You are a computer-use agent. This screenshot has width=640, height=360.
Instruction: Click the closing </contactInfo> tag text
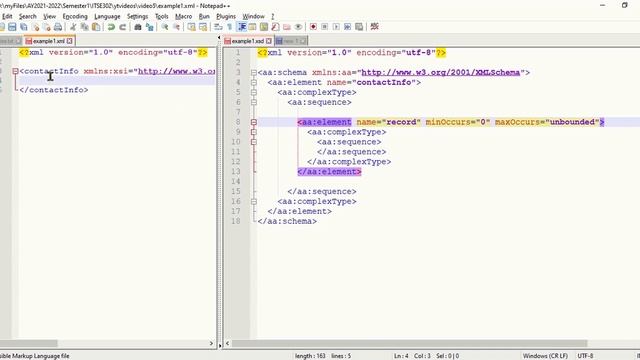54,90
